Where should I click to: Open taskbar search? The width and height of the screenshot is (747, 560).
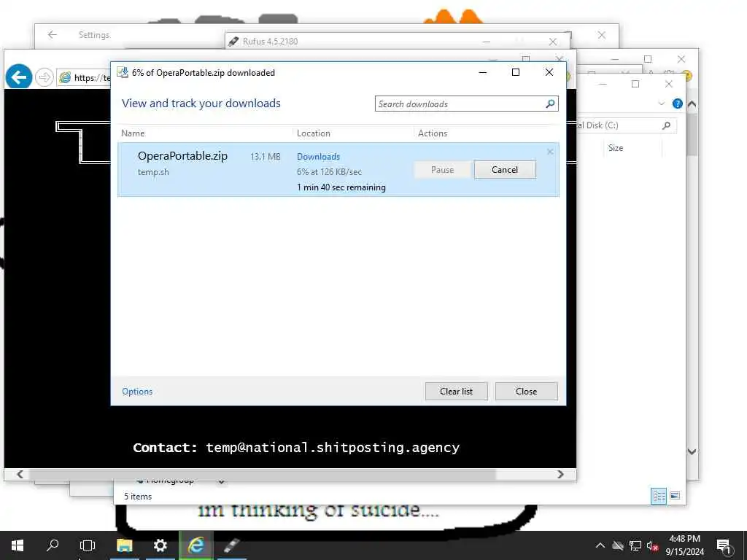(x=53, y=545)
